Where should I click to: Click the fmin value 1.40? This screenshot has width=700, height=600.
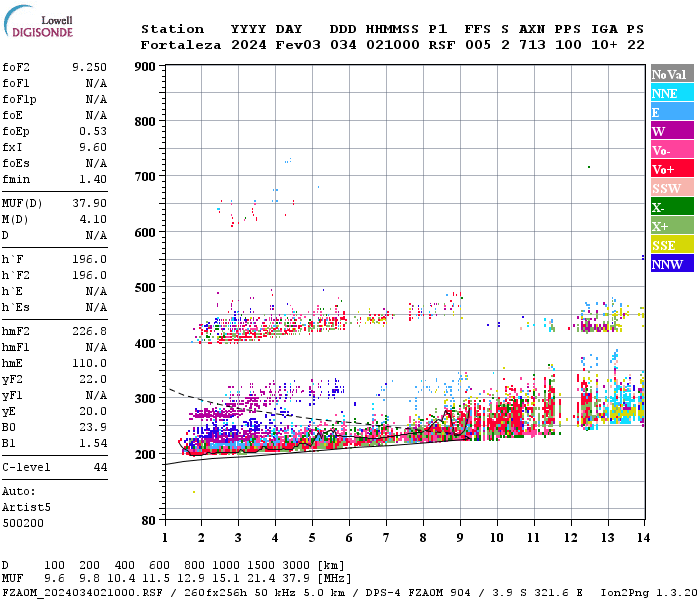click(x=93, y=179)
